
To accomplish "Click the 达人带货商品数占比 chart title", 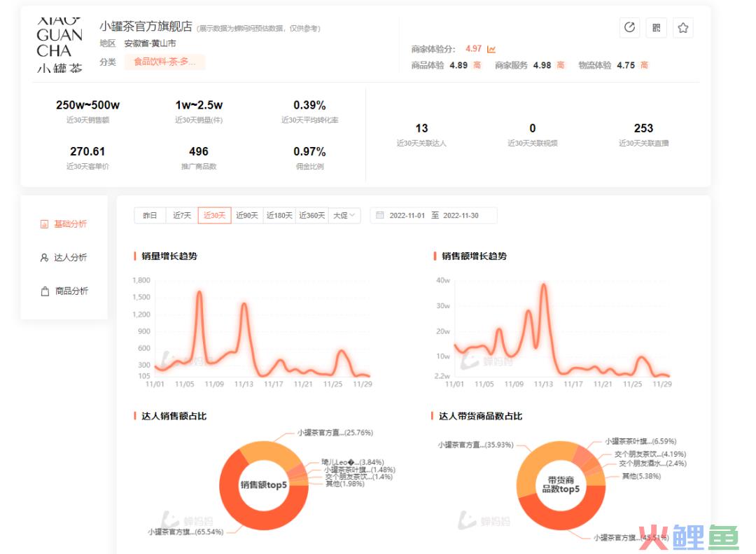I will [x=480, y=416].
